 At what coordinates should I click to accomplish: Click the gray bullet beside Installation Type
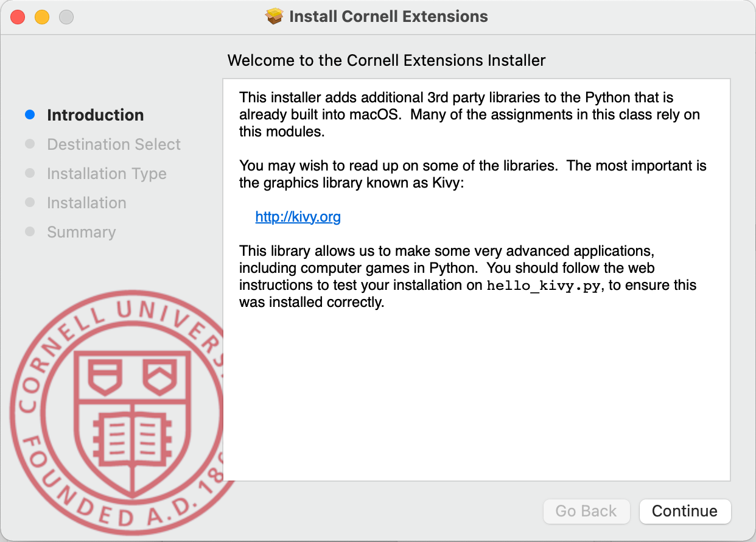(30, 174)
